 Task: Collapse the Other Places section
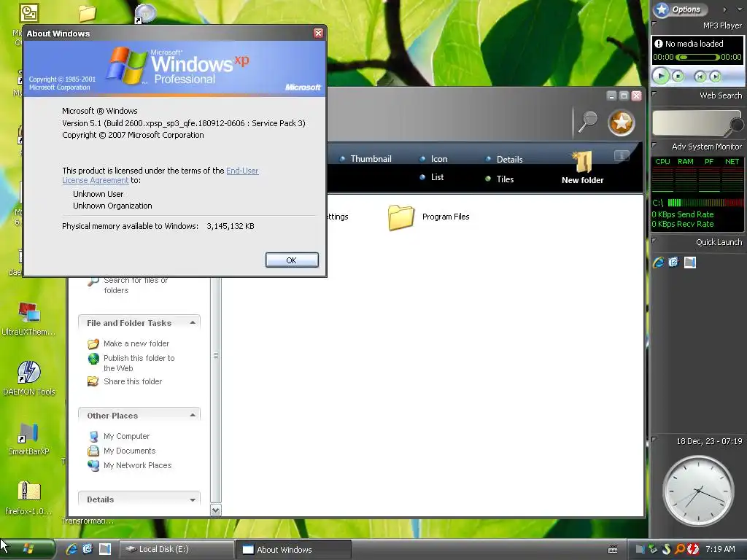[193, 415]
